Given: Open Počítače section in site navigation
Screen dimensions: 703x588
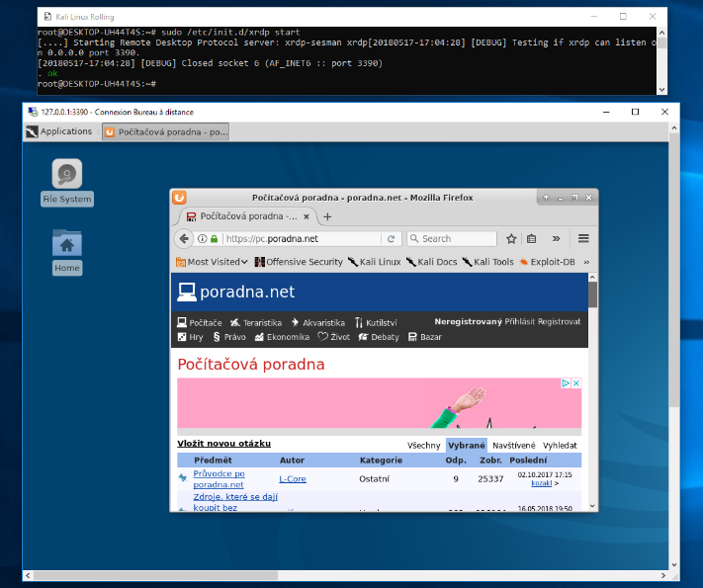Looking at the screenshot, I should (x=200, y=323).
